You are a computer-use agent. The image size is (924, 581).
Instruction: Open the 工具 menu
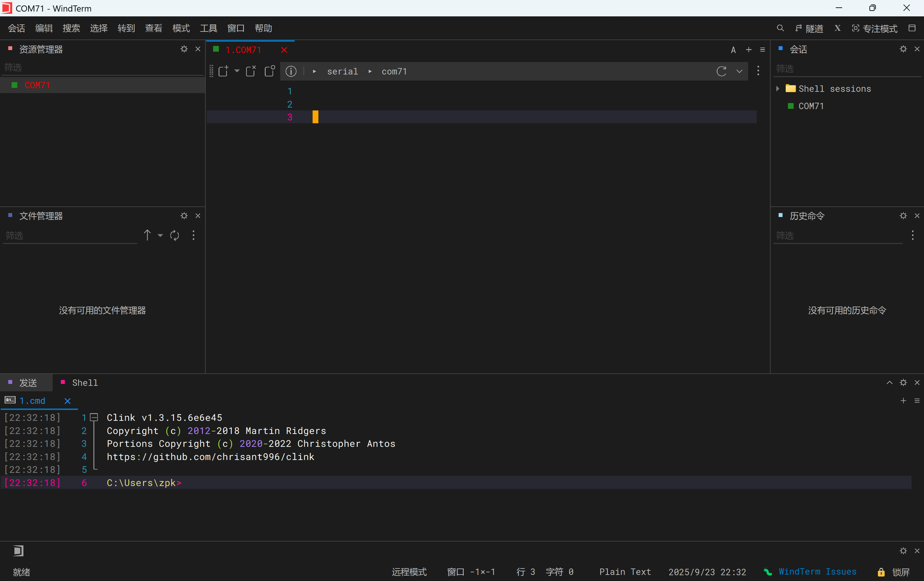pos(208,28)
